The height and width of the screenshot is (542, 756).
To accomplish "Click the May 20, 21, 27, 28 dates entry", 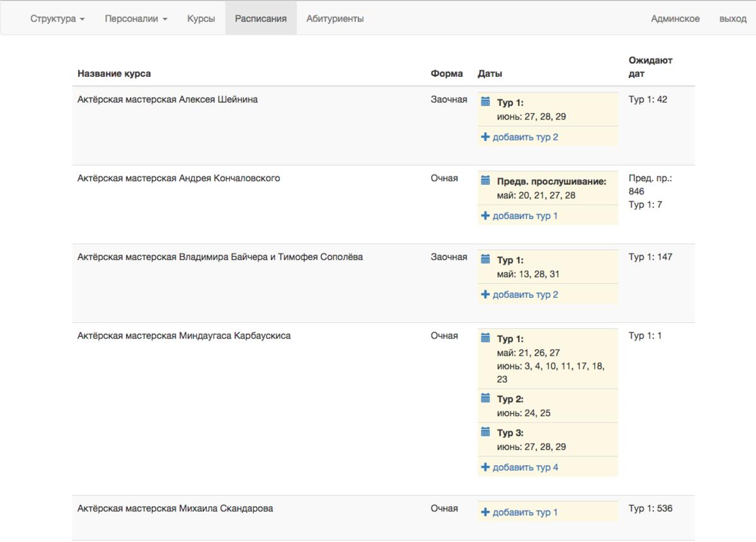I will click(536, 196).
